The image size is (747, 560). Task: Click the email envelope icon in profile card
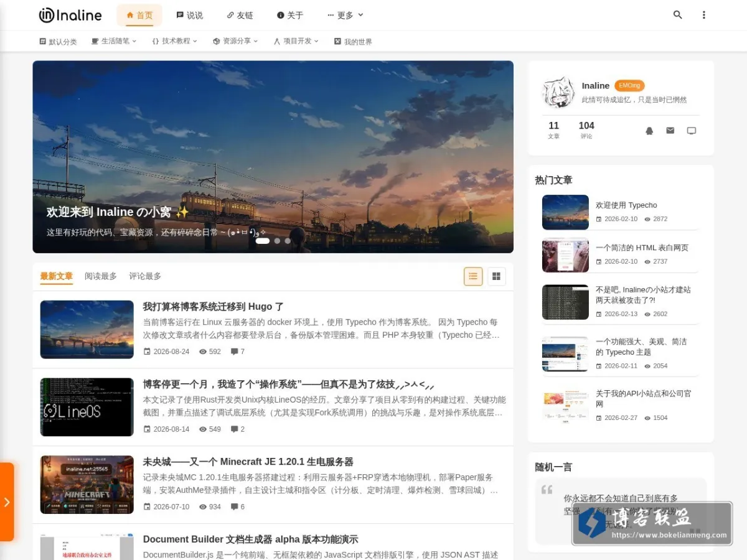(670, 131)
